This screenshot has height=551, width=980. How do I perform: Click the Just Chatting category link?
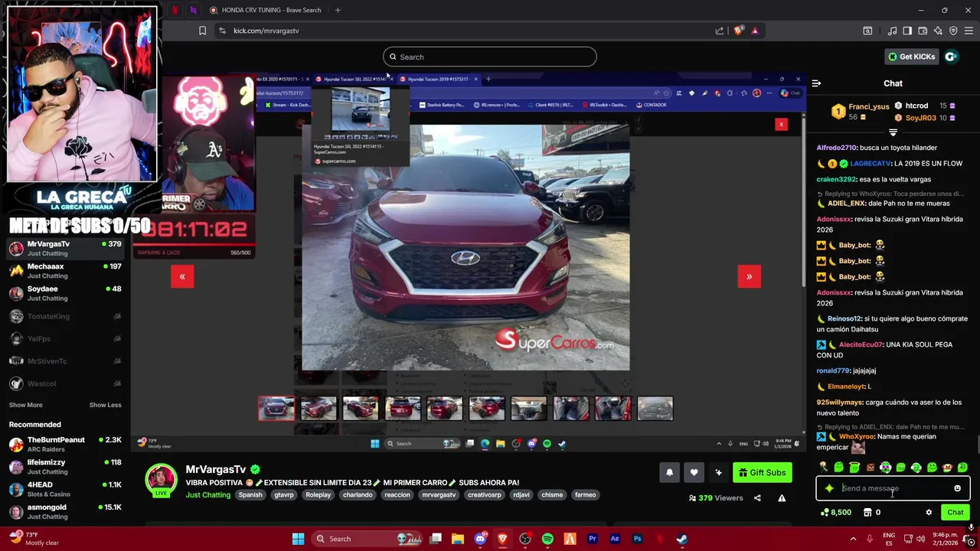click(x=207, y=495)
